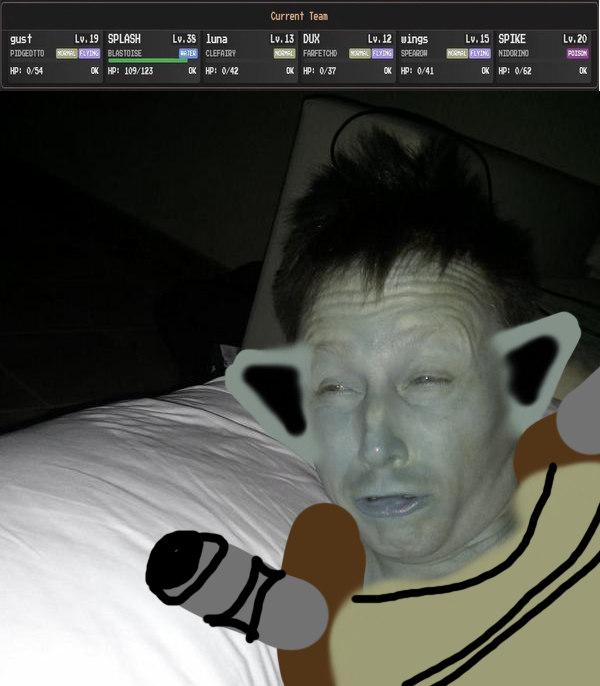Click the FLYING type badge on wings' card
600x686 pixels.
[480, 53]
